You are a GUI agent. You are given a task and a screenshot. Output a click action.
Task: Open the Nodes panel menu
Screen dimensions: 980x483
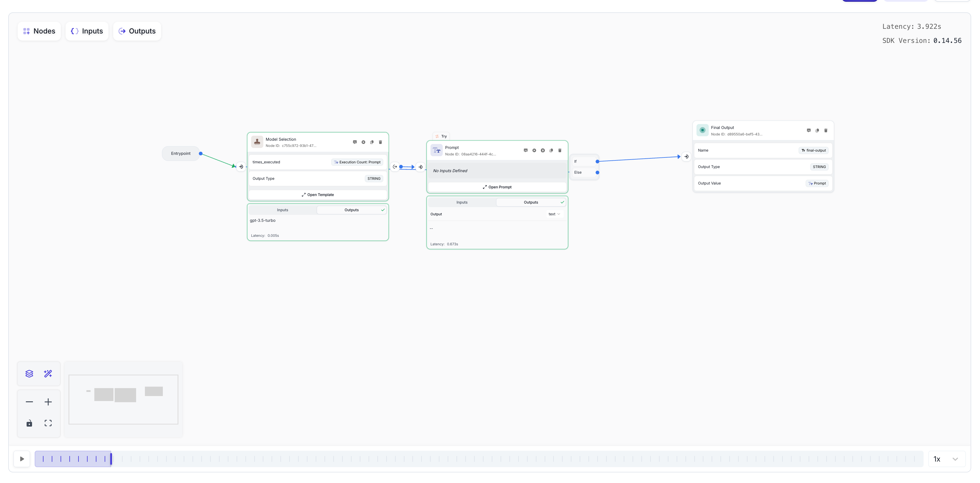[x=39, y=31]
